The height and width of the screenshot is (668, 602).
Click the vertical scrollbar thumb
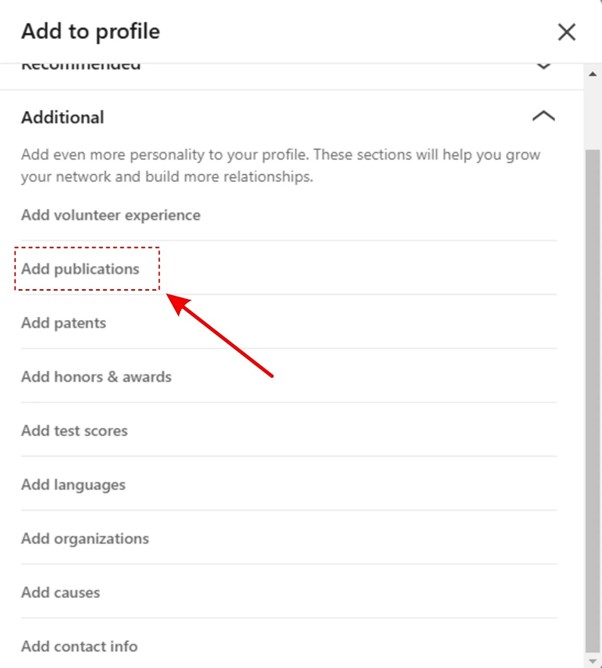click(592, 401)
